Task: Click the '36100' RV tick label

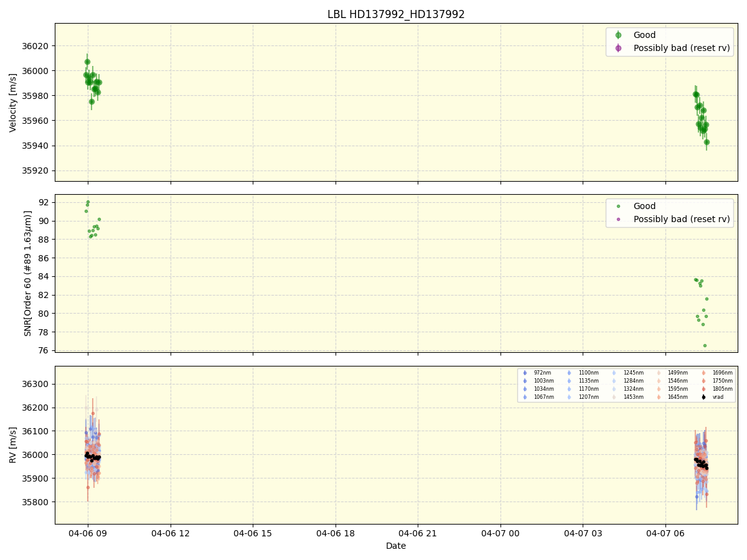Action: [36, 431]
